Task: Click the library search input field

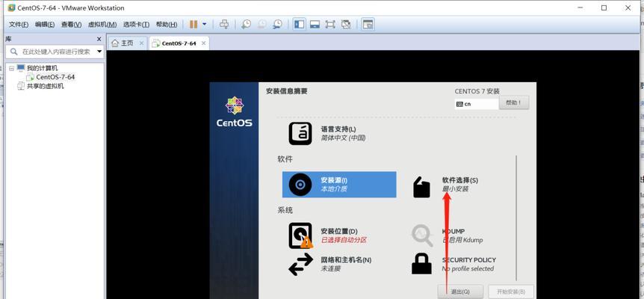Action: pyautogui.click(x=58, y=52)
